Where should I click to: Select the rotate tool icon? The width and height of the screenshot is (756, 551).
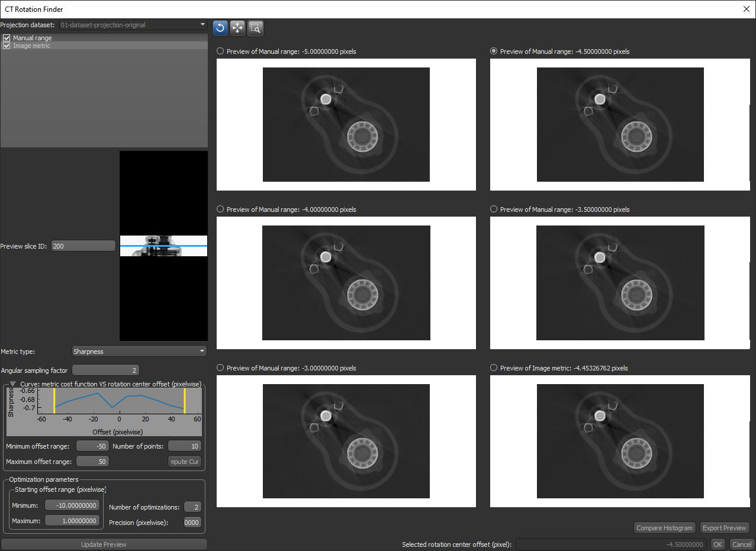pos(220,27)
